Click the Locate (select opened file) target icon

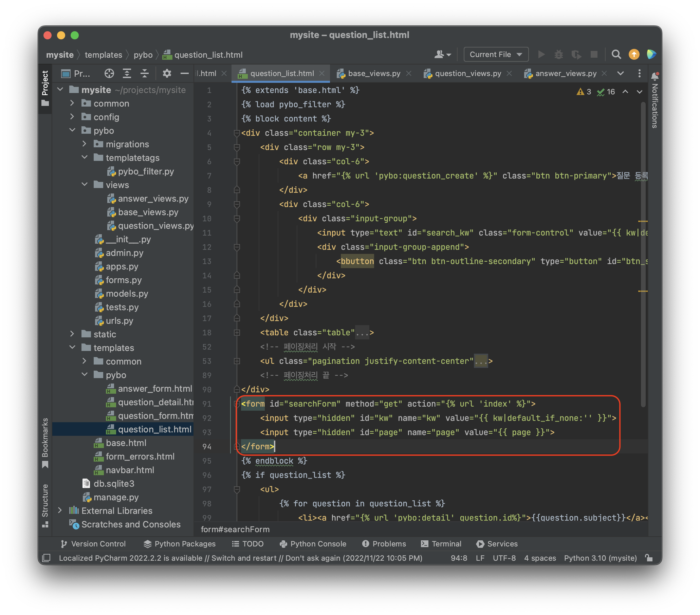(109, 73)
